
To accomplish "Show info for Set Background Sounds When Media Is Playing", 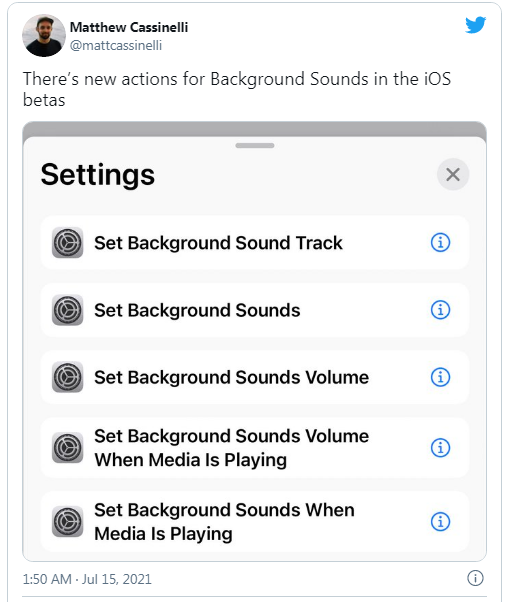I will click(440, 521).
